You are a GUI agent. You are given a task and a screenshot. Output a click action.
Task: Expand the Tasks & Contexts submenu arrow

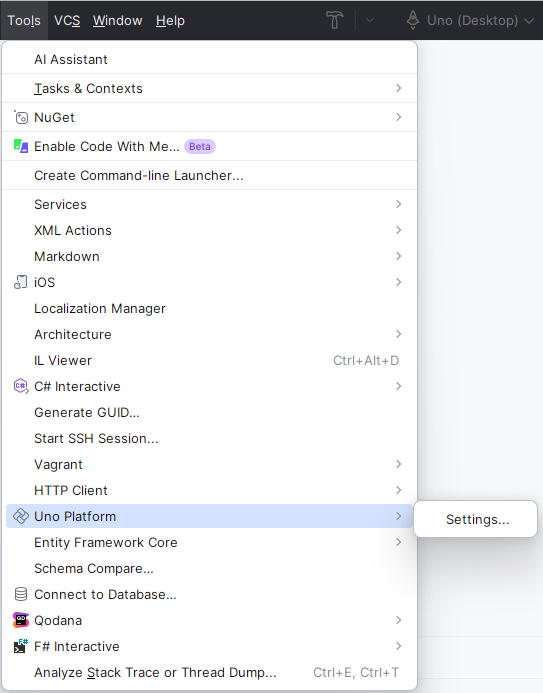[399, 88]
